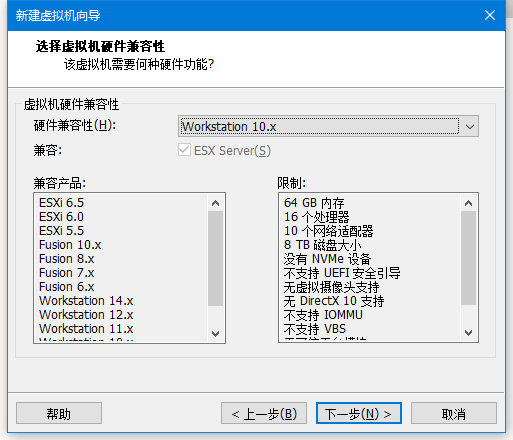Click up arrow of compatible products list

pos(216,203)
